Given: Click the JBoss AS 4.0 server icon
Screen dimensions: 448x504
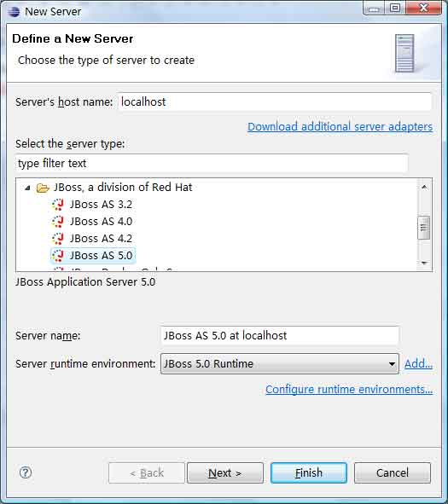Looking at the screenshot, I should click(x=58, y=222).
